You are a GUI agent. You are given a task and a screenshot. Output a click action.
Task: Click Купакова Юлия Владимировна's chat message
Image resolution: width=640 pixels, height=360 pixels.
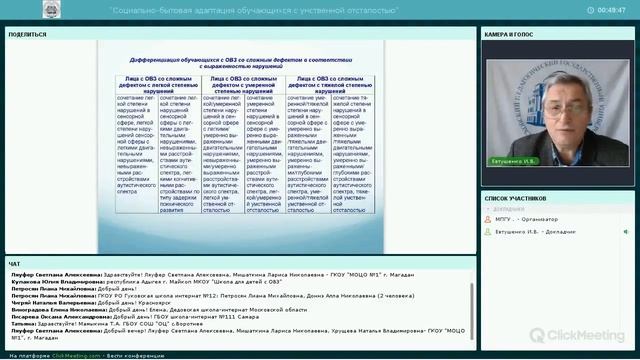tap(147, 282)
